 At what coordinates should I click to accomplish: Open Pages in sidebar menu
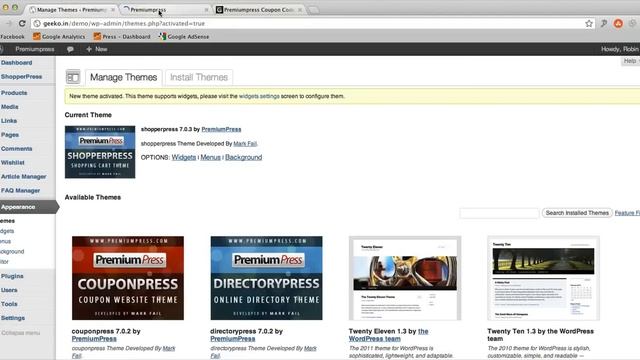coord(10,135)
